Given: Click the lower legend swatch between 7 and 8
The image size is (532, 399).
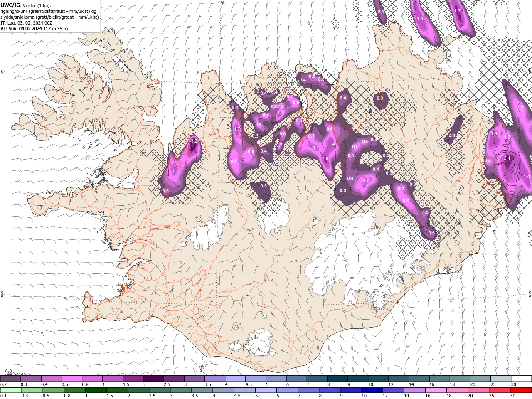Looking at the screenshot, I should [x=308, y=390].
